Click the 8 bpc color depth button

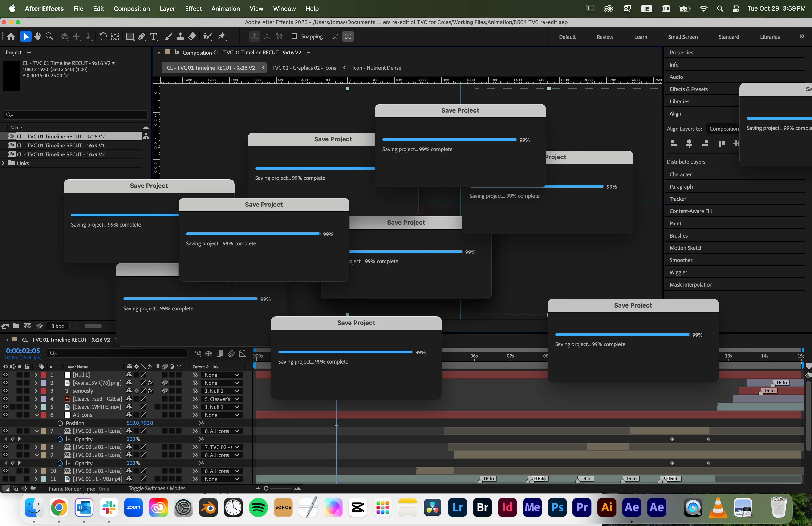(57, 326)
